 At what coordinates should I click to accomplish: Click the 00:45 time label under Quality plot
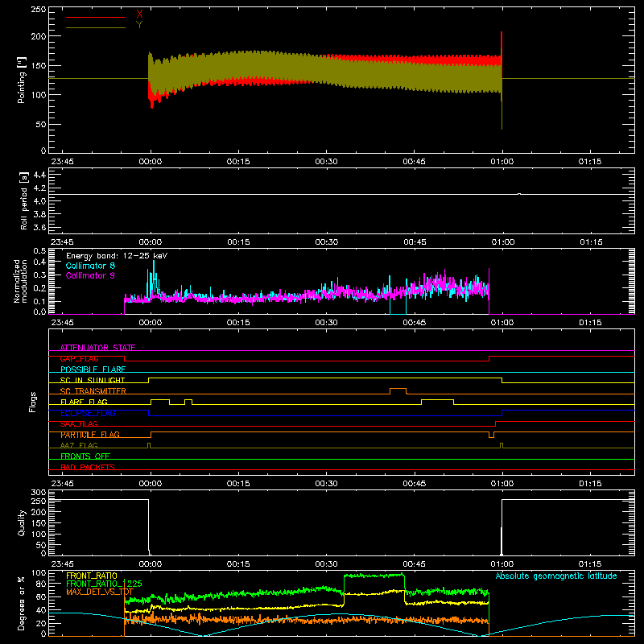(x=415, y=564)
